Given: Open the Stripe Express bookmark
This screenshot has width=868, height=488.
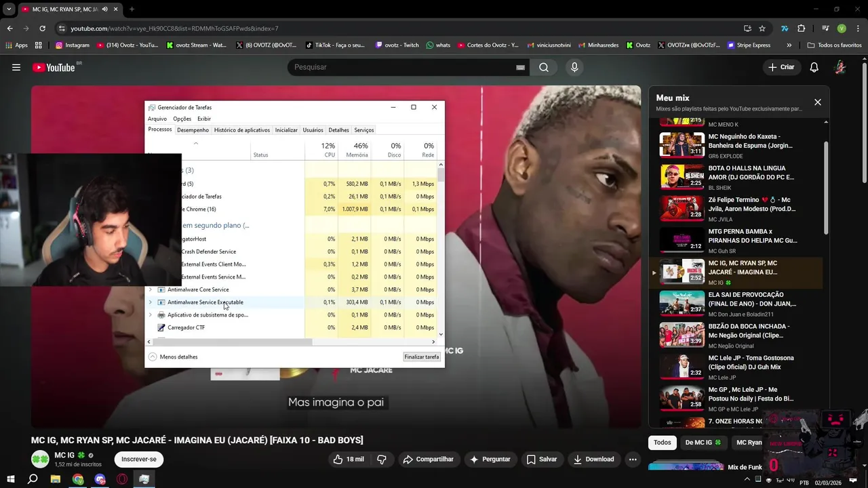Looking at the screenshot, I should 749,45.
